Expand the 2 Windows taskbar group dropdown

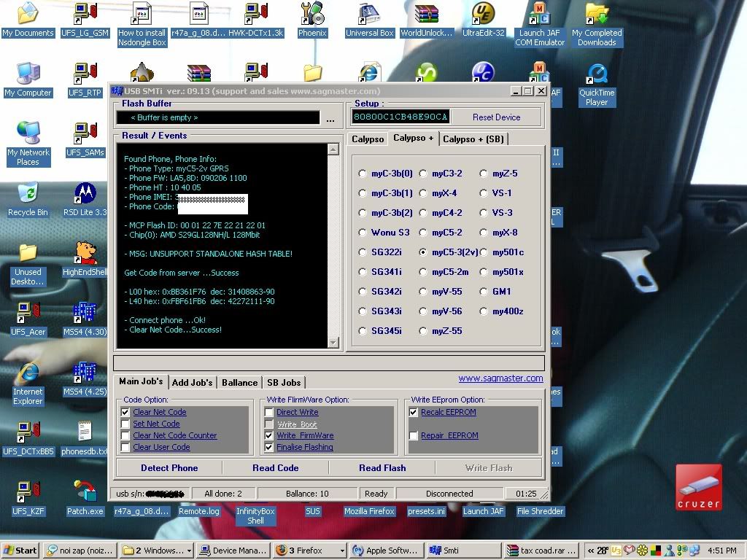click(189, 551)
